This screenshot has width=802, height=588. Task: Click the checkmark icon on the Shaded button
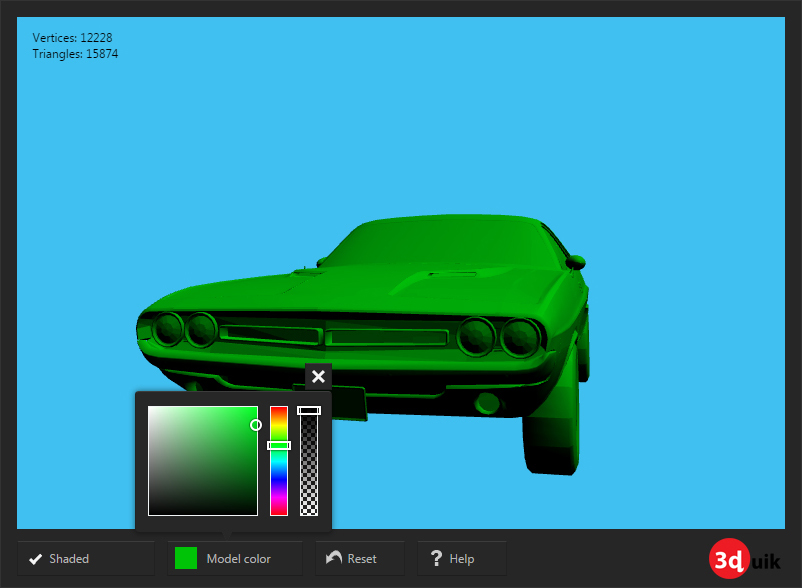pyautogui.click(x=37, y=558)
